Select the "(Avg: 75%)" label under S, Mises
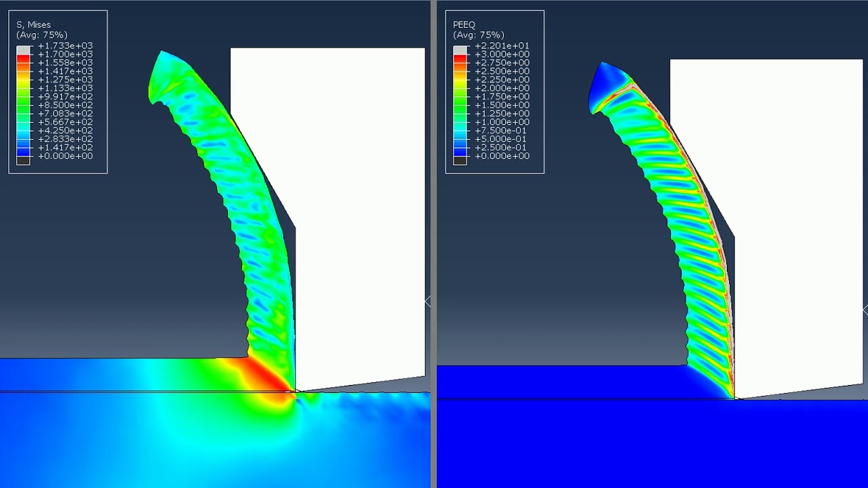 click(x=41, y=35)
